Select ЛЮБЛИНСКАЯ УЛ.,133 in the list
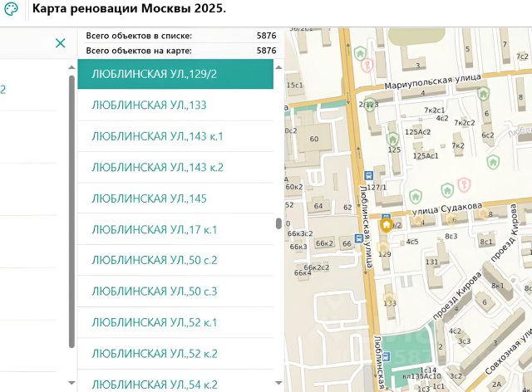 pos(175,105)
